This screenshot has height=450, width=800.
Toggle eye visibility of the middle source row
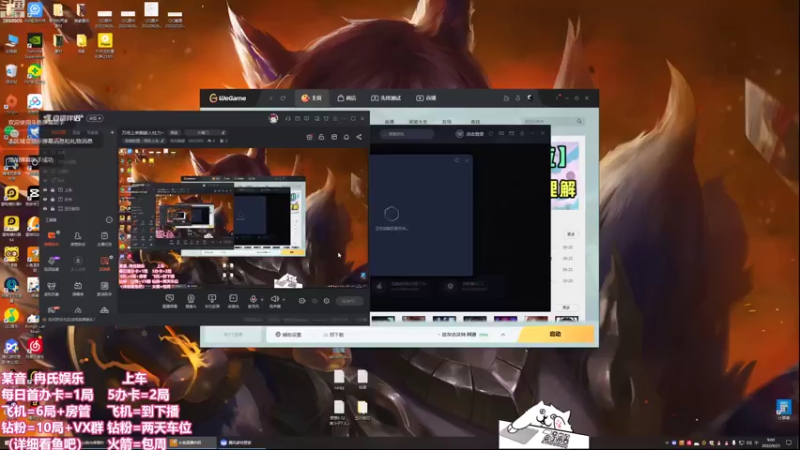(x=45, y=199)
